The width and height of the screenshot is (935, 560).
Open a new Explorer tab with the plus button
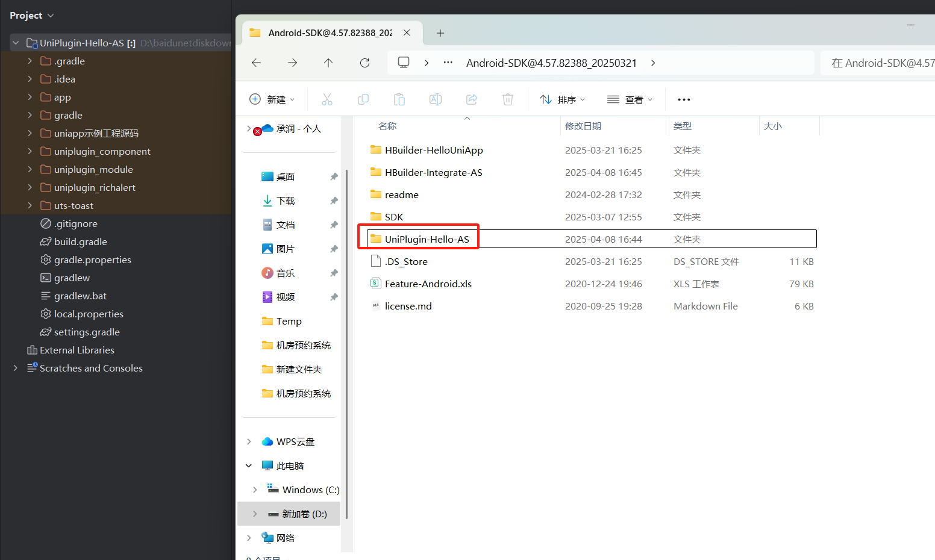(x=440, y=33)
